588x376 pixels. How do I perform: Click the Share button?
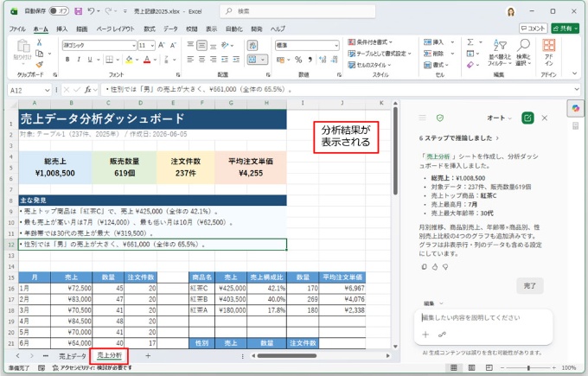566,29
